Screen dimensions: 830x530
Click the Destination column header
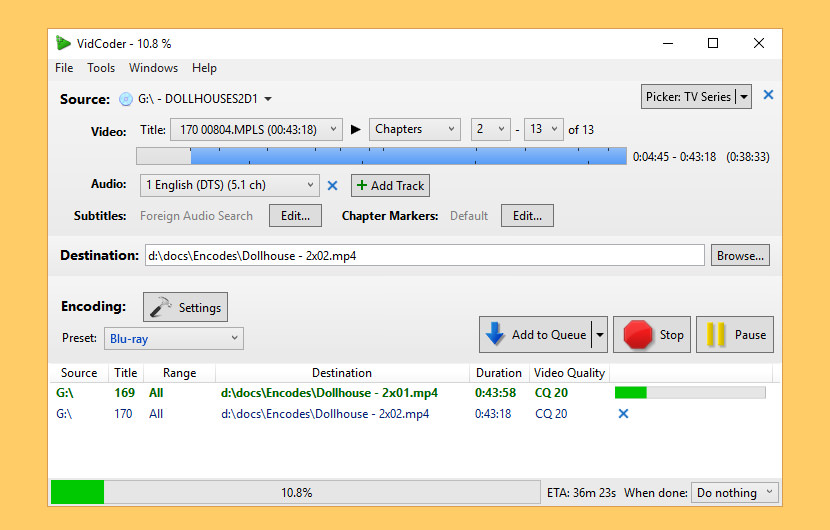tap(342, 373)
